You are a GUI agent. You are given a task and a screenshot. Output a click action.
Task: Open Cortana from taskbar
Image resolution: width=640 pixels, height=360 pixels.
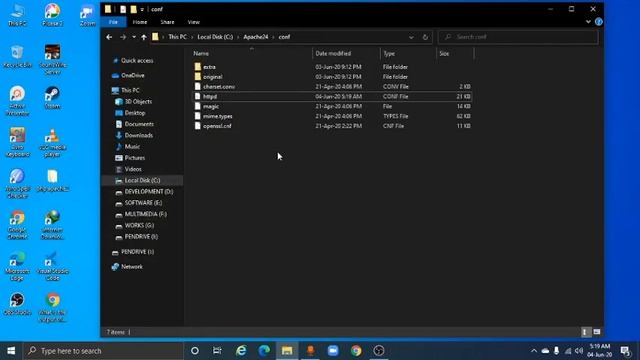click(x=195, y=351)
